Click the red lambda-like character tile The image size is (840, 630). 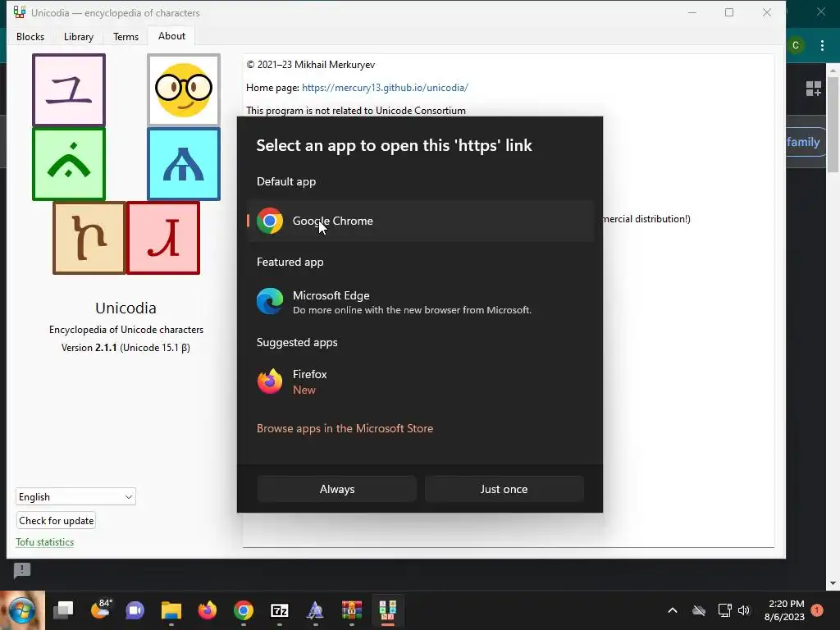(x=163, y=238)
